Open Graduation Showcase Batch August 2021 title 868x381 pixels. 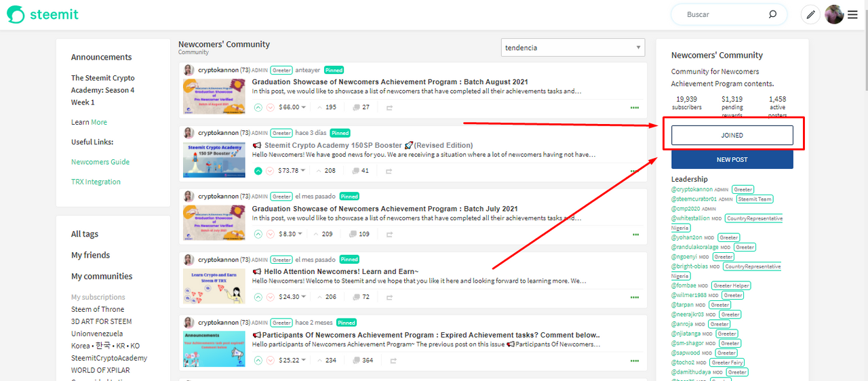(x=390, y=82)
